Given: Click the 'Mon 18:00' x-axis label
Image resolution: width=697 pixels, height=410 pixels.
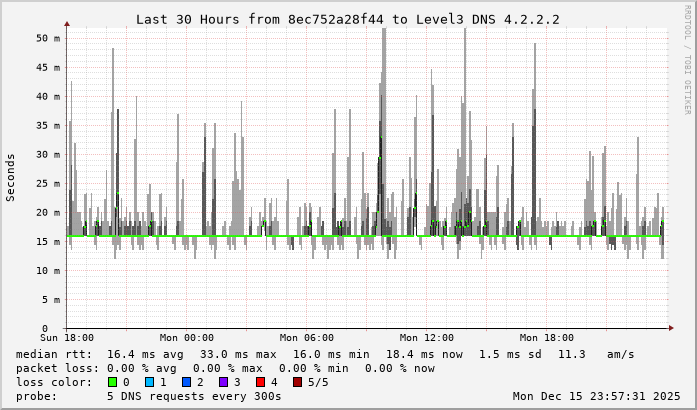Looking at the screenshot, I should click(x=546, y=338).
